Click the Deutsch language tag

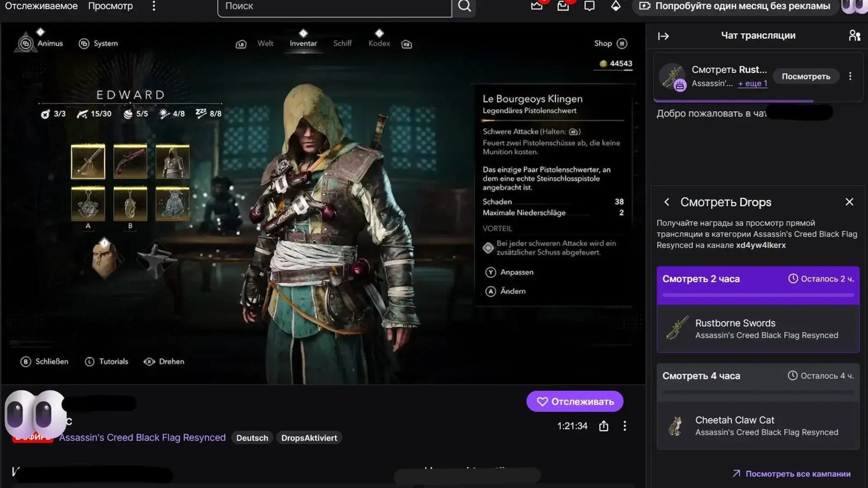[252, 438]
